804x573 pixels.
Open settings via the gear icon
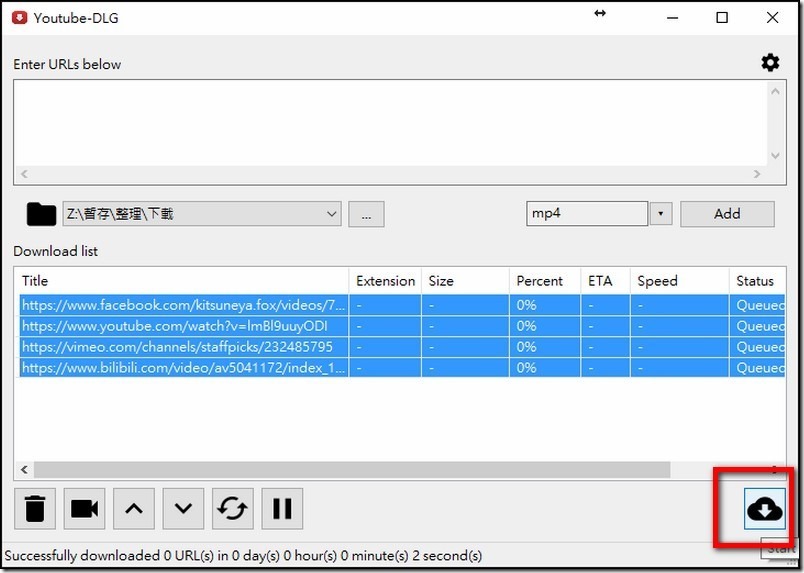pyautogui.click(x=770, y=63)
